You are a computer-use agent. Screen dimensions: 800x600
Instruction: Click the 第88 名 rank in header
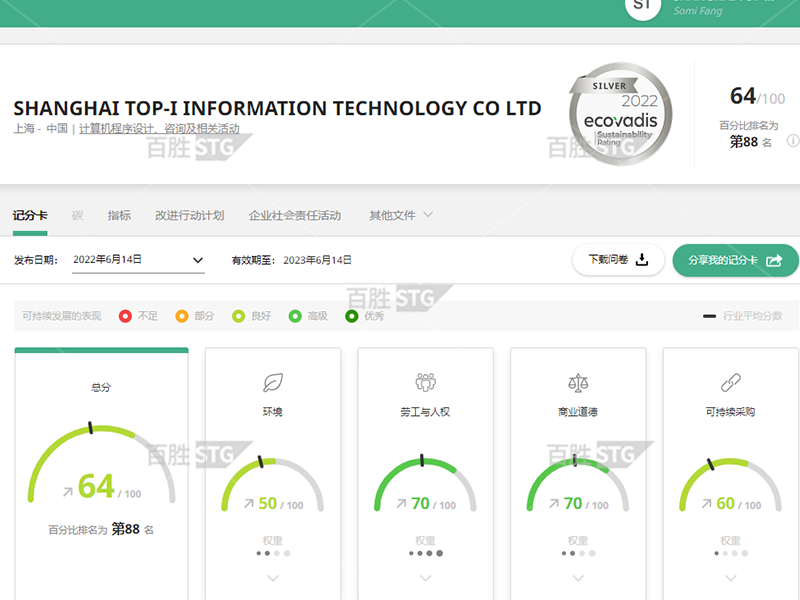click(751, 142)
